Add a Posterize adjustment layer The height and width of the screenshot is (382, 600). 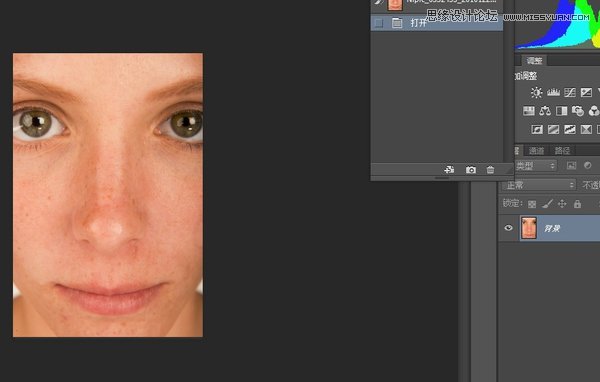[553, 129]
